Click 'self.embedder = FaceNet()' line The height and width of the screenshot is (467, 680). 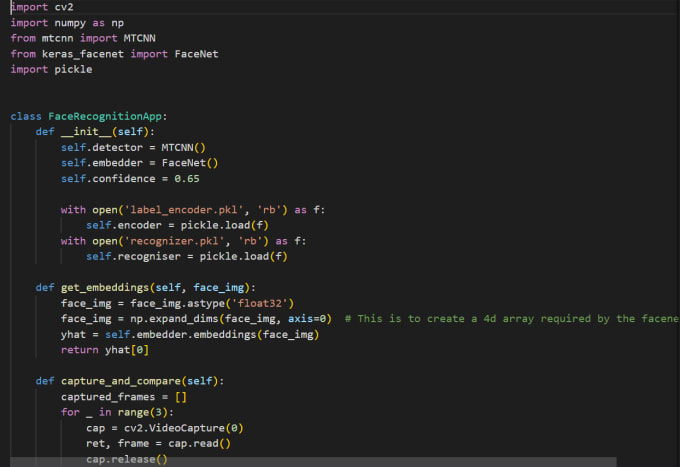click(139, 163)
